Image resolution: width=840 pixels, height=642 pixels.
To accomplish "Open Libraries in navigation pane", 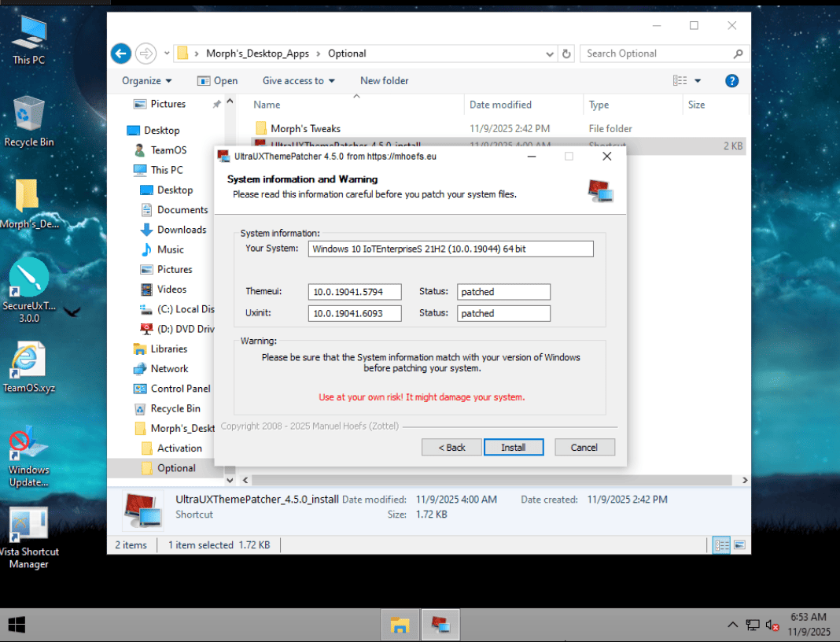I will click(169, 349).
